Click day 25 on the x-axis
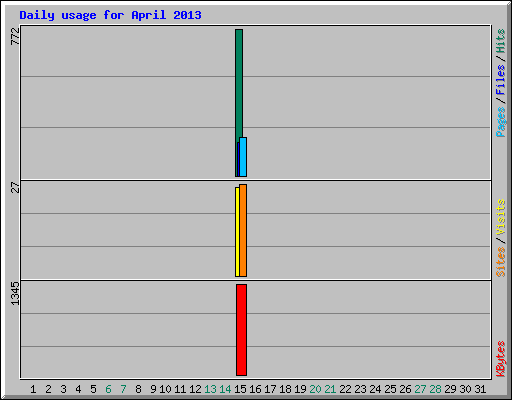512x400 pixels. point(390,389)
